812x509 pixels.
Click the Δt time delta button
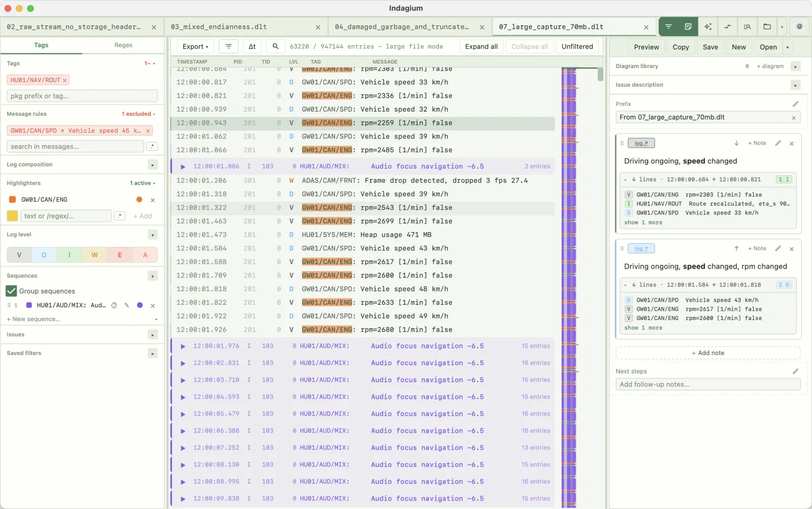[x=252, y=46]
